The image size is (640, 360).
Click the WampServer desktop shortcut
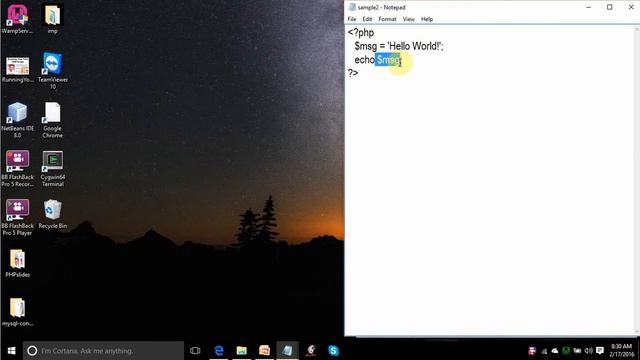click(x=17, y=18)
